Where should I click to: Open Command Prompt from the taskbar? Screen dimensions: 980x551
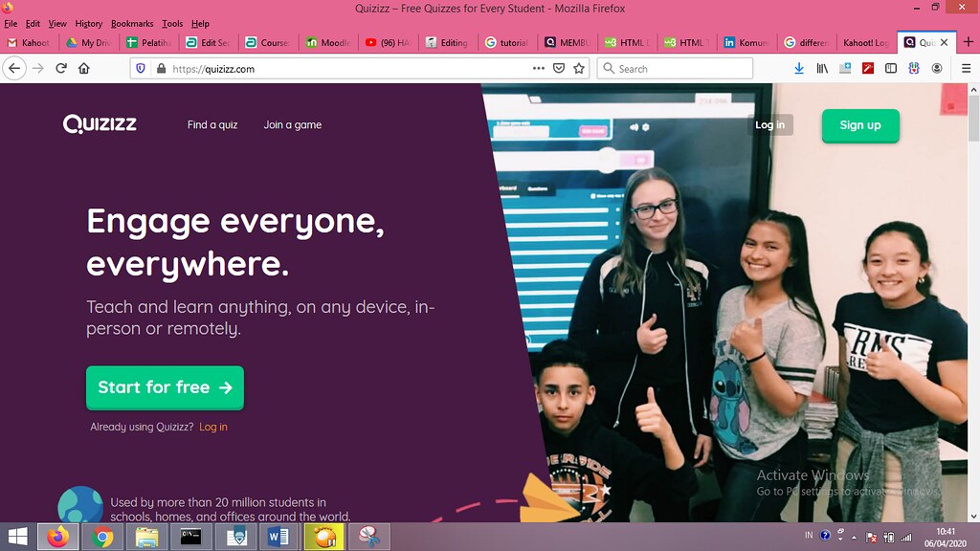click(x=191, y=537)
